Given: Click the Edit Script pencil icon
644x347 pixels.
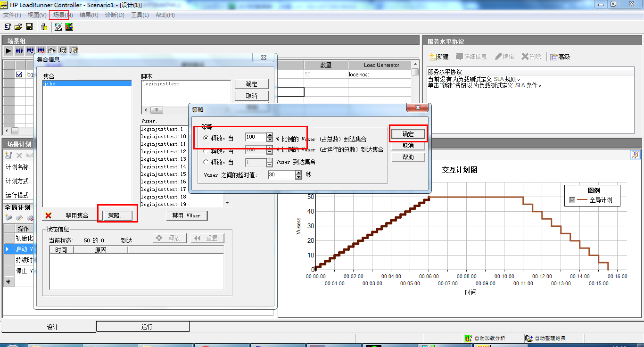Looking at the screenshot, I should 74,50.
